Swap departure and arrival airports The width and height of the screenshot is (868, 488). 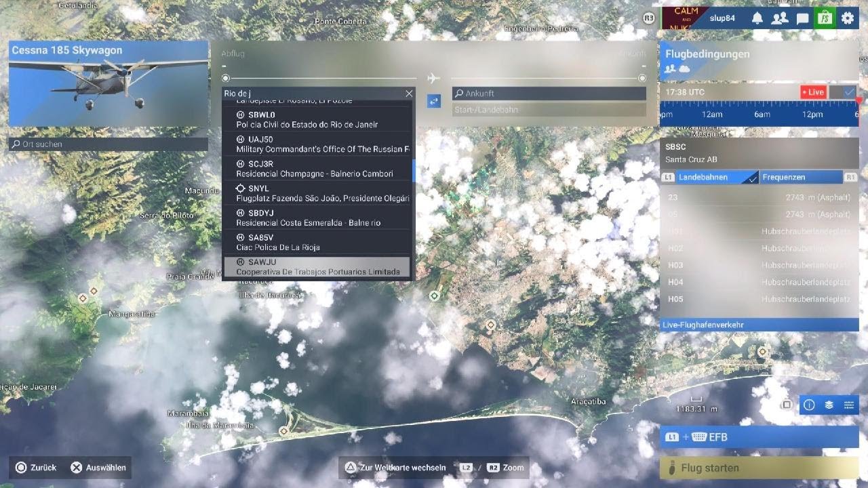(x=434, y=100)
